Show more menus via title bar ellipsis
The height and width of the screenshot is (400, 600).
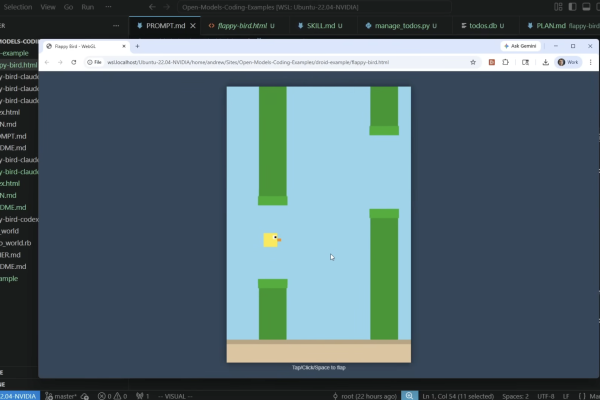click(108, 7)
